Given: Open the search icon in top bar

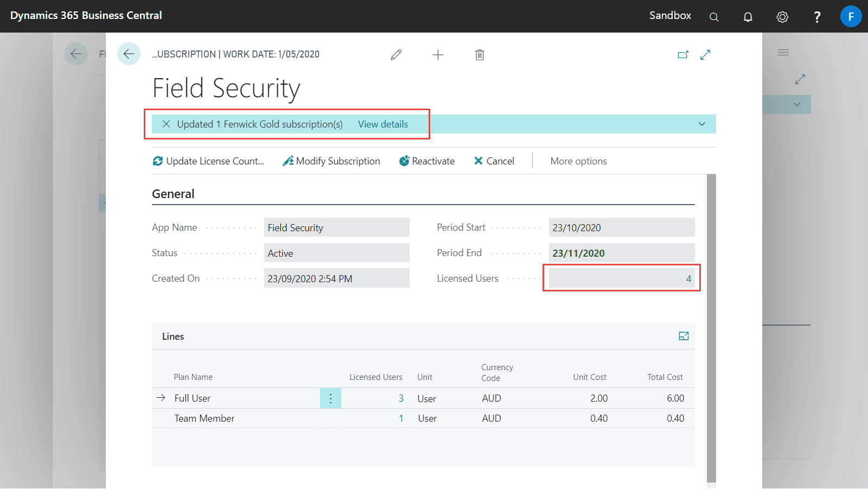Looking at the screenshot, I should click(x=714, y=17).
